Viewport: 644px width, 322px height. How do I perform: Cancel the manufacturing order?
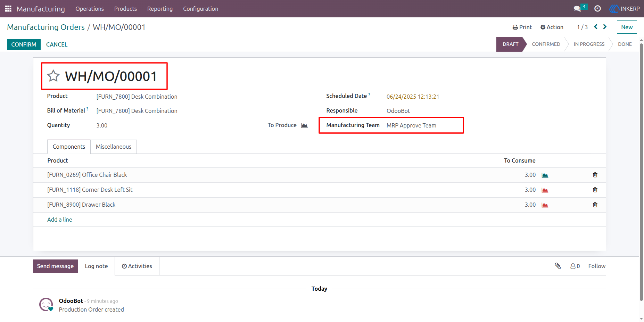click(57, 44)
